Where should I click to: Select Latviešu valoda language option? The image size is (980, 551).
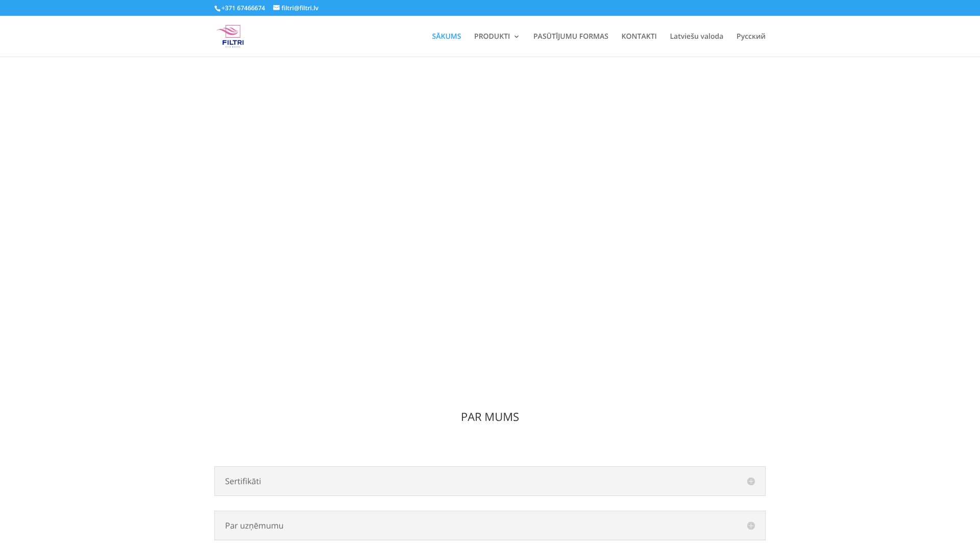click(x=696, y=36)
